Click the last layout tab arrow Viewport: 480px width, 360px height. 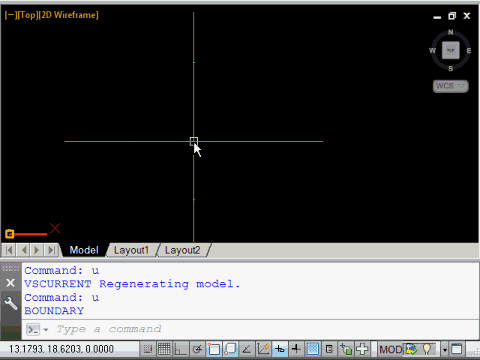[x=51, y=250]
